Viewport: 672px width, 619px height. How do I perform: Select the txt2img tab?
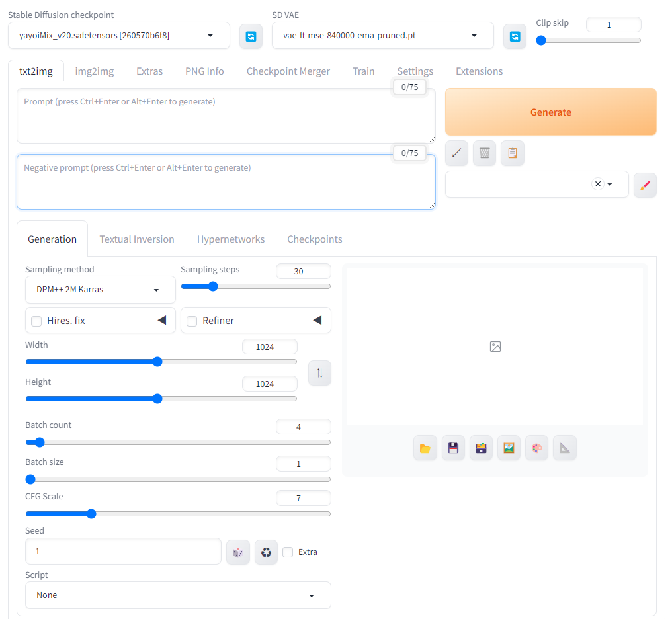pyautogui.click(x=36, y=71)
